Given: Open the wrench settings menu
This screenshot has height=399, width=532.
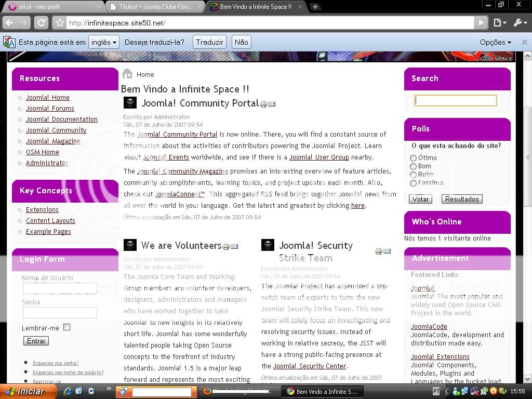Looking at the screenshot, I should (519, 22).
